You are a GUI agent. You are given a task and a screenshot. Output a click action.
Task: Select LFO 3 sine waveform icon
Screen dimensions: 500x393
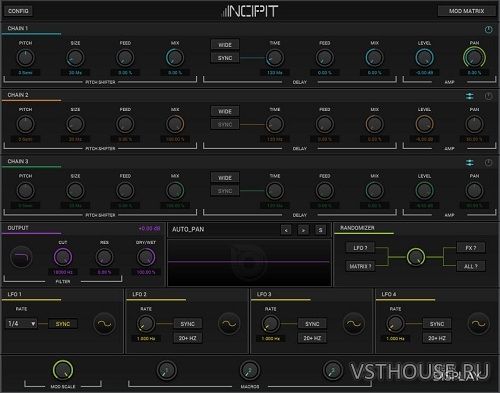click(x=354, y=324)
